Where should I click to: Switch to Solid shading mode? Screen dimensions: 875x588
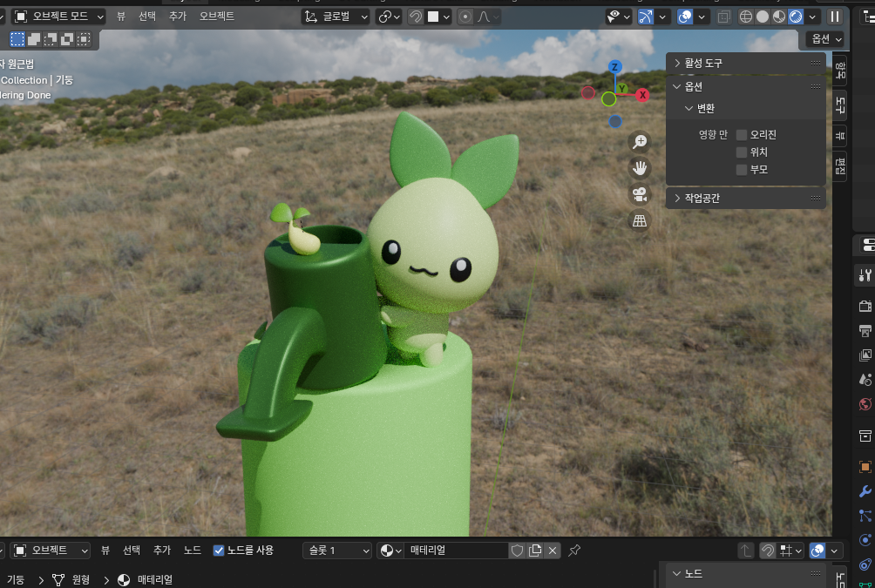[763, 17]
